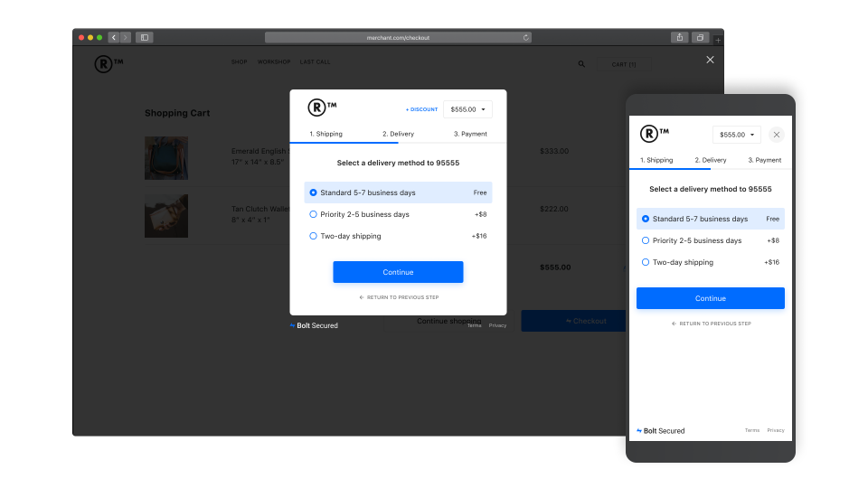Click the browser share icon
The width and height of the screenshot is (868, 488).
click(x=680, y=38)
